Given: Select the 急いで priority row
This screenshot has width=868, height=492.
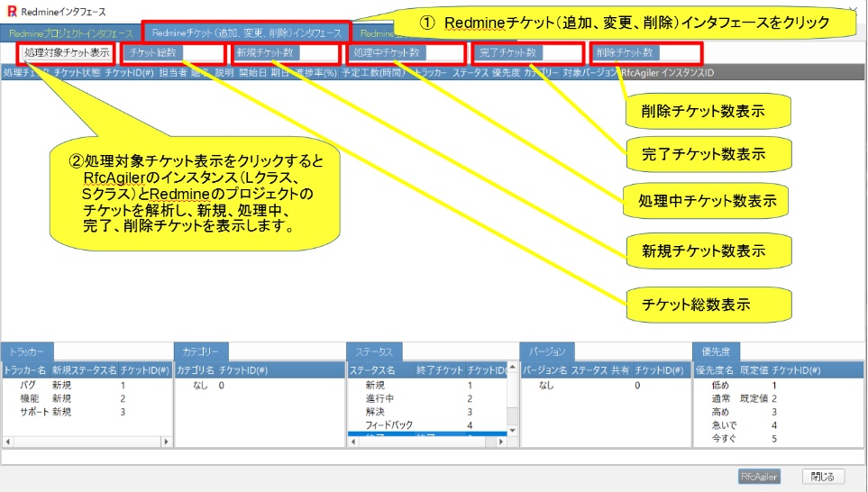Looking at the screenshot, I should [x=779, y=425].
